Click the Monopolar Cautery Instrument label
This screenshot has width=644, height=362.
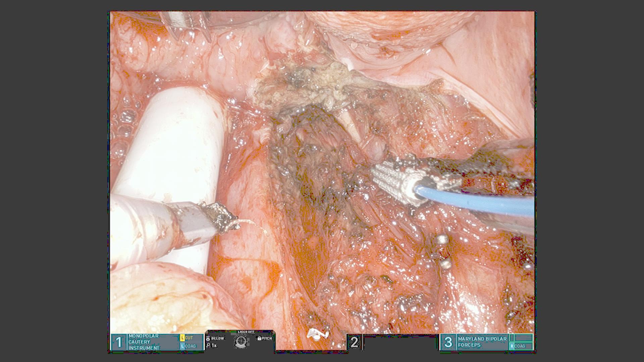coord(144,342)
